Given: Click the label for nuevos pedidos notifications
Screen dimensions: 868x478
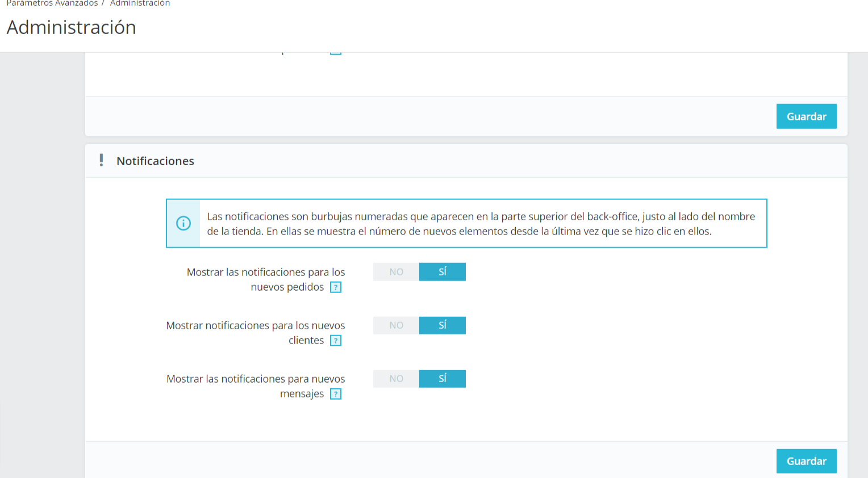Looking at the screenshot, I should coord(266,279).
